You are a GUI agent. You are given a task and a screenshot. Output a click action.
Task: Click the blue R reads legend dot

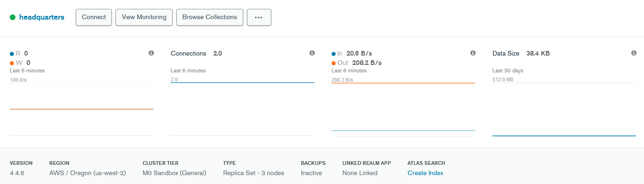(x=12, y=54)
